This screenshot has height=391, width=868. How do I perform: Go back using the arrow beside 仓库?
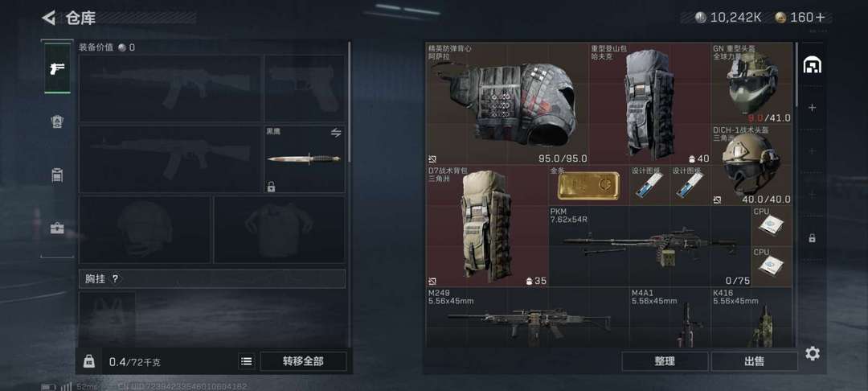pos(49,18)
